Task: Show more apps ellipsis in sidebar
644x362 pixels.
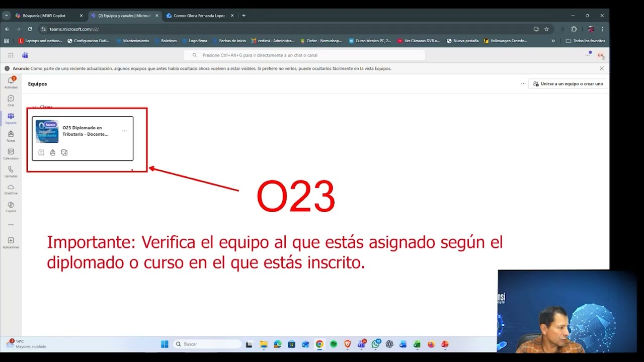Action: point(11,225)
